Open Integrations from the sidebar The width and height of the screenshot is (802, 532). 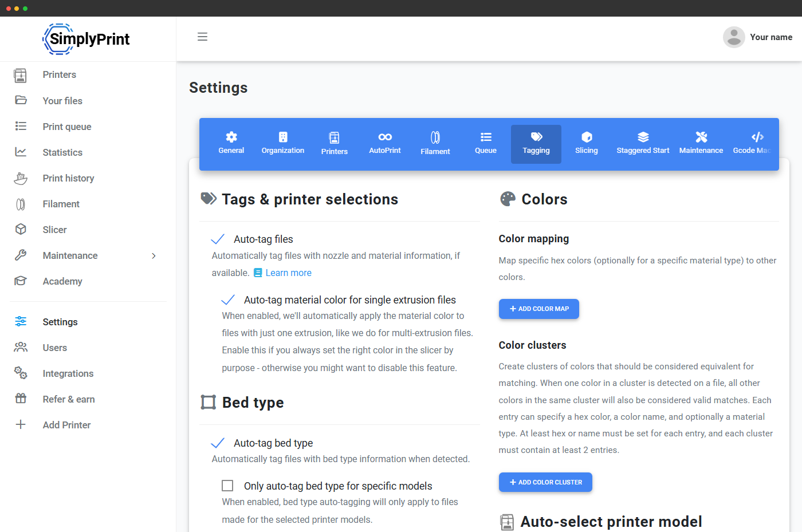pos(68,373)
